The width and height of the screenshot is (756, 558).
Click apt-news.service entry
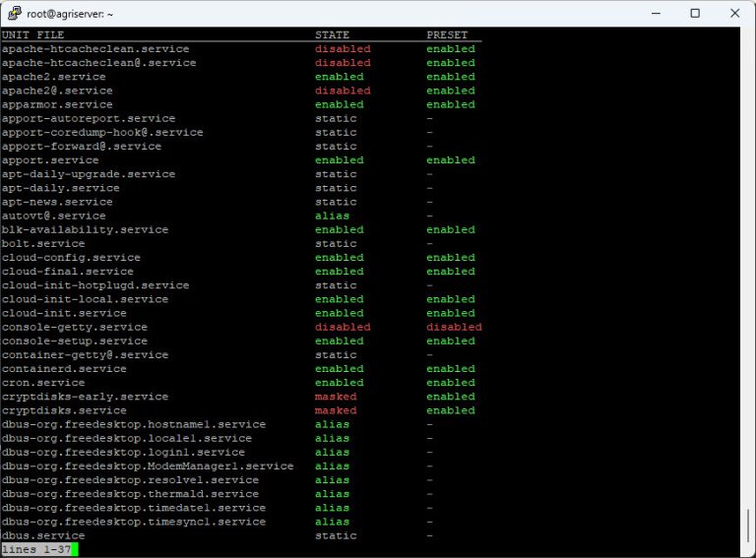[x=57, y=202]
